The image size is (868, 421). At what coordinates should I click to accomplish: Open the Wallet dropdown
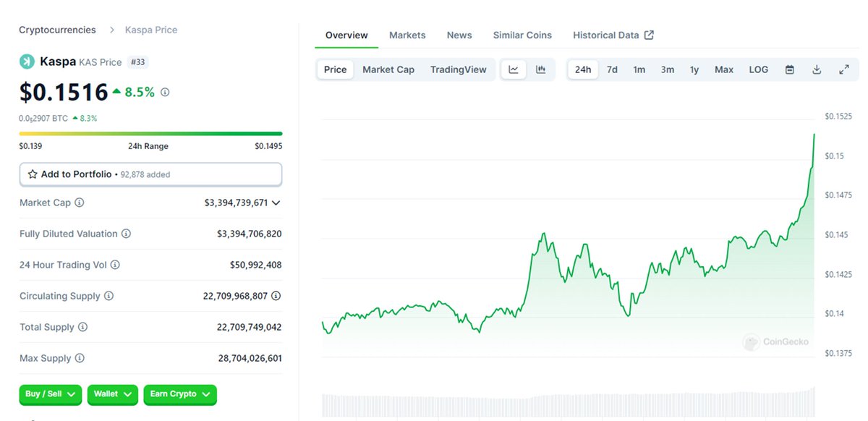click(x=112, y=394)
